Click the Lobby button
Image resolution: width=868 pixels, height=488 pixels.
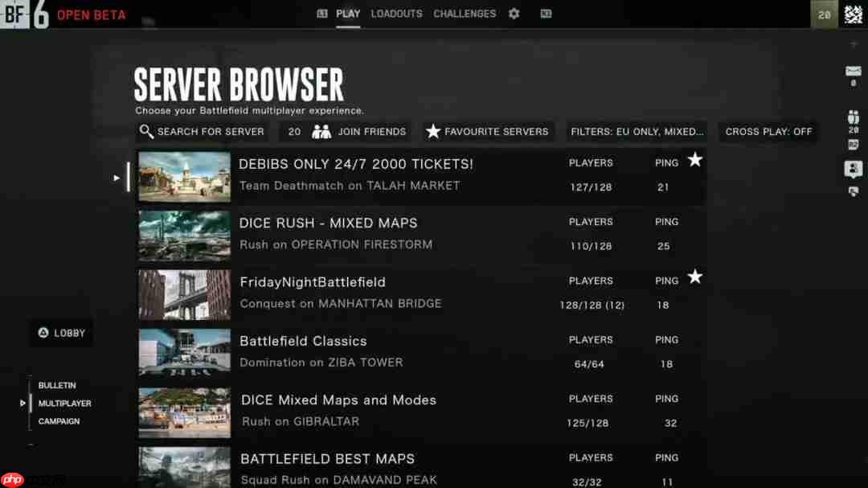(61, 333)
